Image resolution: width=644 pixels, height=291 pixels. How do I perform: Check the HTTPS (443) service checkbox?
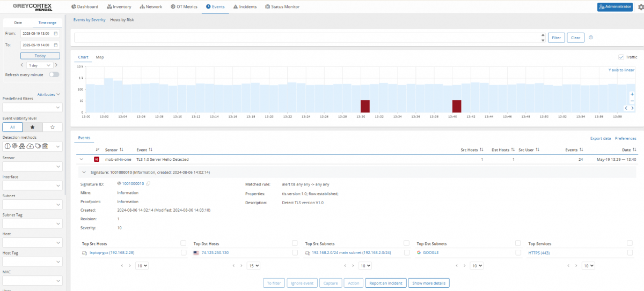coord(630,252)
